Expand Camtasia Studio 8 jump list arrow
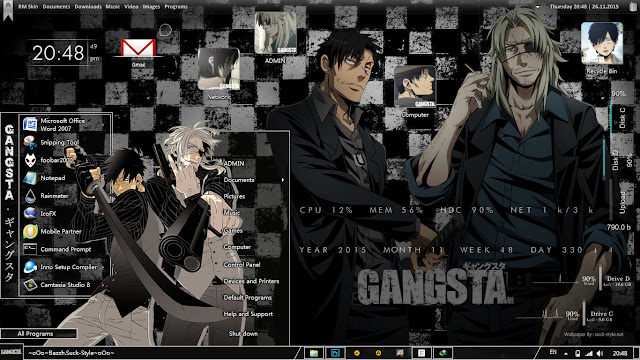Image resolution: width=640 pixels, height=360 pixels. 103,285
